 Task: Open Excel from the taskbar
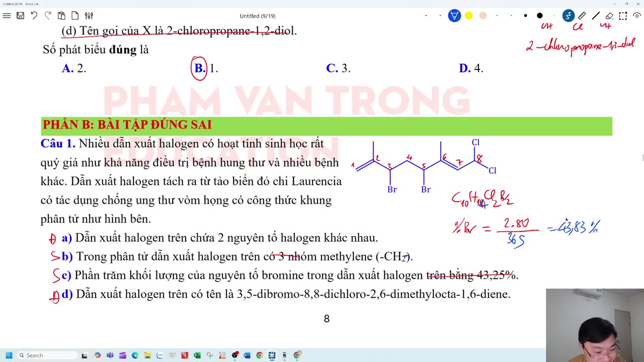click(x=197, y=355)
